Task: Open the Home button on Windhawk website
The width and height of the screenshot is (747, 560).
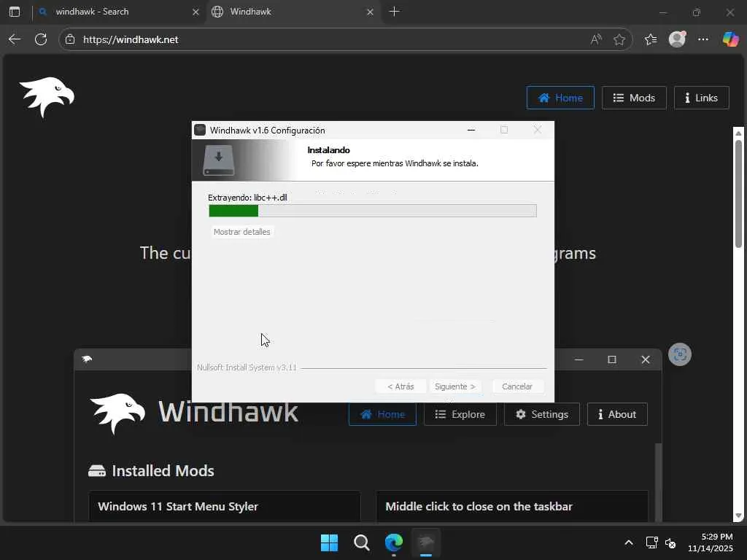Action: point(560,98)
